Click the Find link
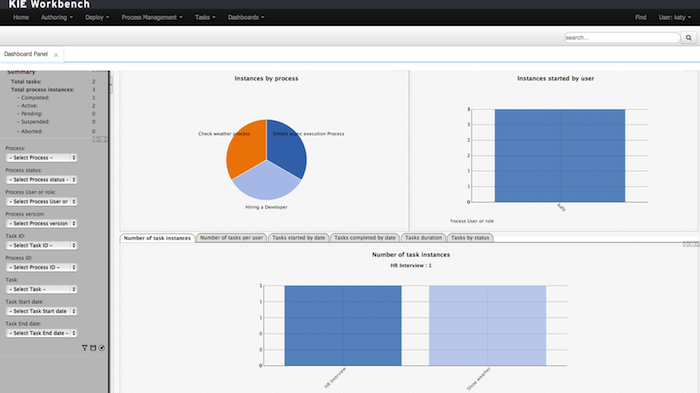700x393 pixels. pos(641,17)
